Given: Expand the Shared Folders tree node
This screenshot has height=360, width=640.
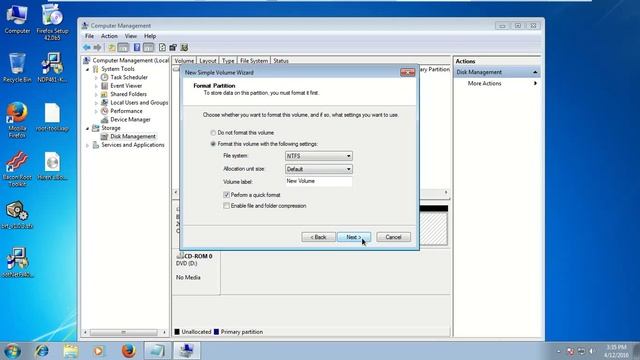Looking at the screenshot, I should [96, 94].
